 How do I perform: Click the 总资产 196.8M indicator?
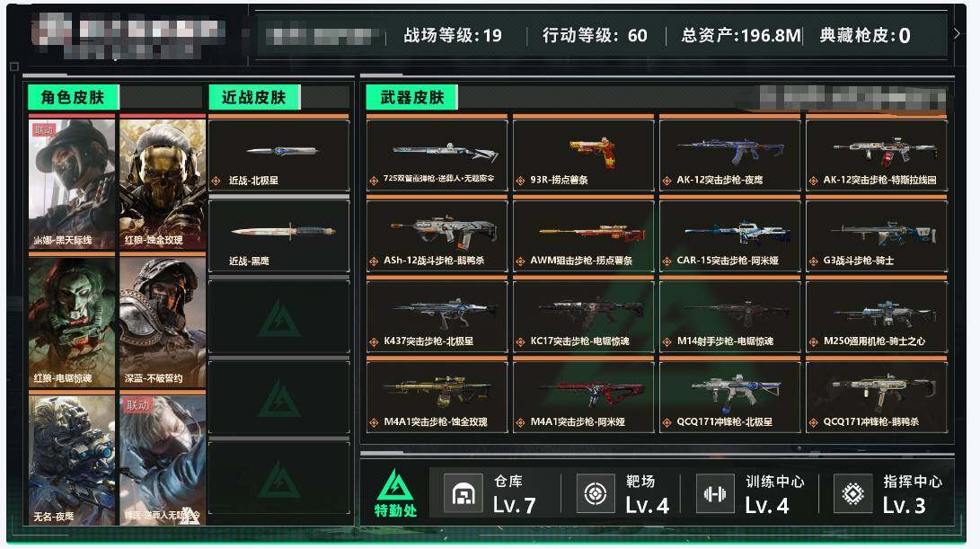pos(741,36)
